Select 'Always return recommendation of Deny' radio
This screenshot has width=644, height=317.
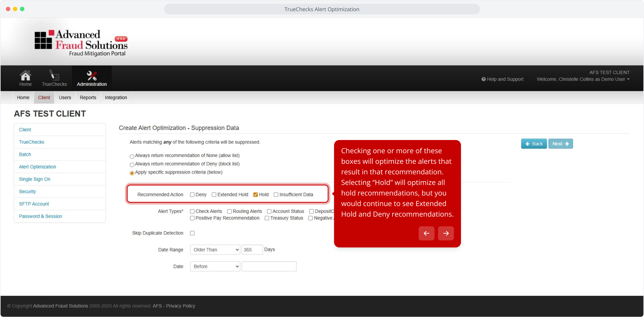tap(132, 165)
